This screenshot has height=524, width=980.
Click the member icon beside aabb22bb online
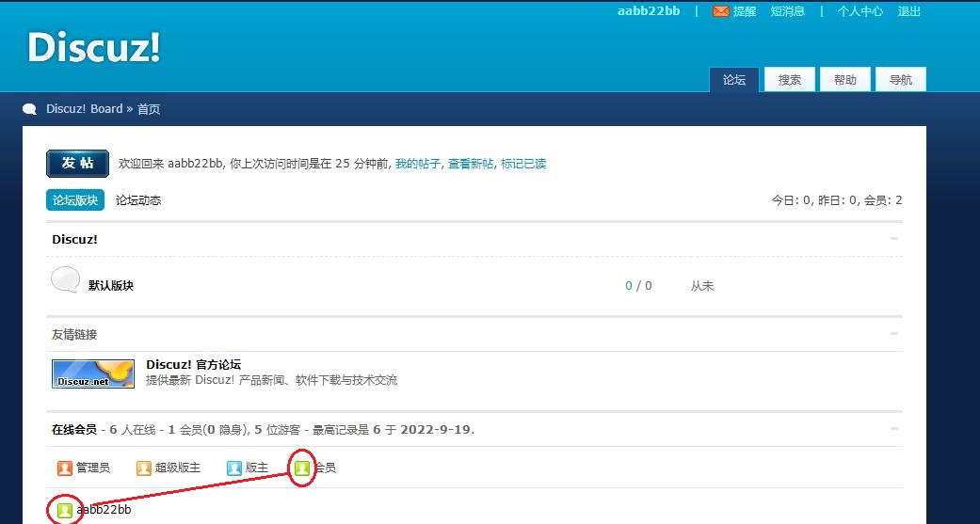(x=64, y=510)
